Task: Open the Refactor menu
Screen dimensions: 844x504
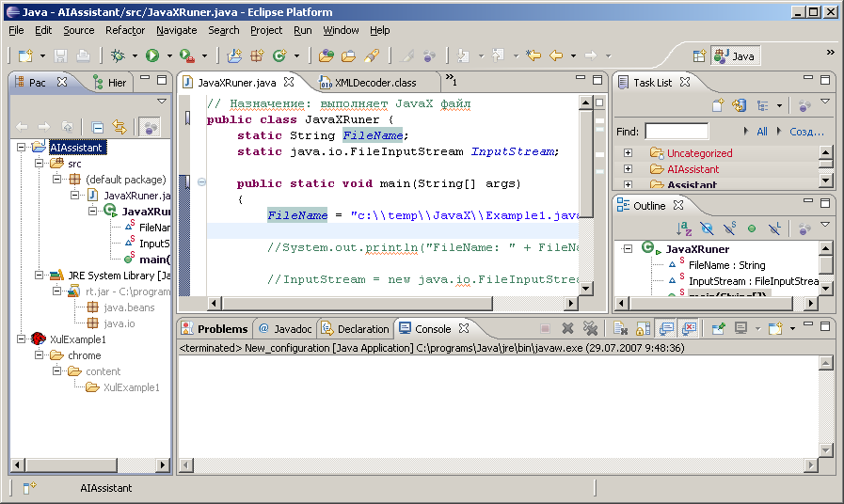Action: pyautogui.click(x=125, y=30)
